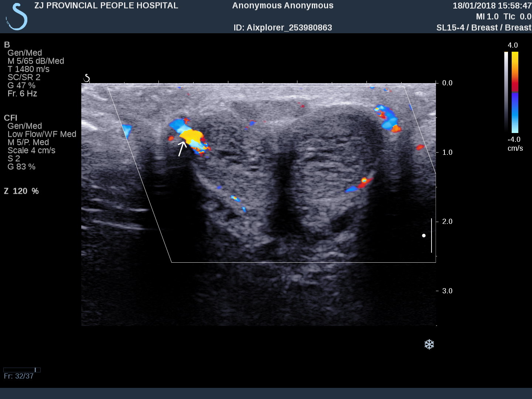Select the B-mode 'Gen/Med' setting
This screenshot has height=399, width=532.
[x=25, y=53]
